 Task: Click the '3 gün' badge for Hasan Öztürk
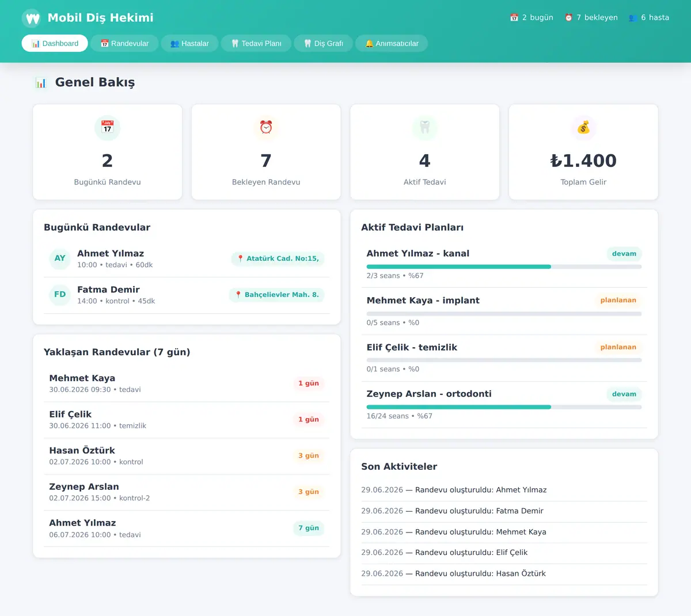(x=309, y=456)
